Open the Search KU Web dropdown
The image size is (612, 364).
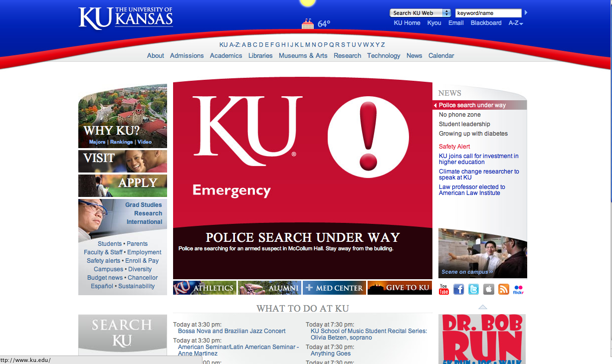coord(420,13)
